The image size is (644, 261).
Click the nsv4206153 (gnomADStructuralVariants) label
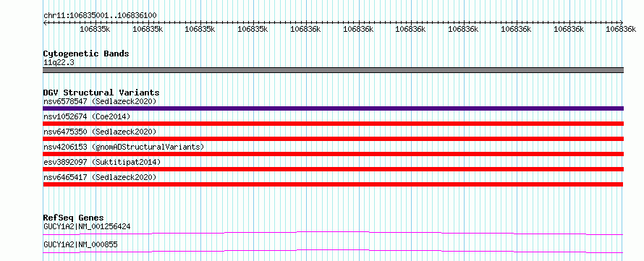pos(124,147)
